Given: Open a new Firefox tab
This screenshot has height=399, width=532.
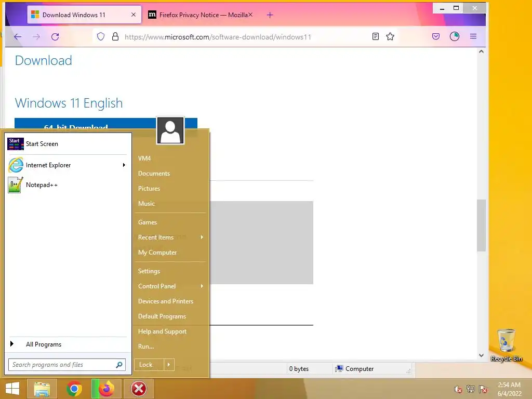Looking at the screenshot, I should coord(270,15).
